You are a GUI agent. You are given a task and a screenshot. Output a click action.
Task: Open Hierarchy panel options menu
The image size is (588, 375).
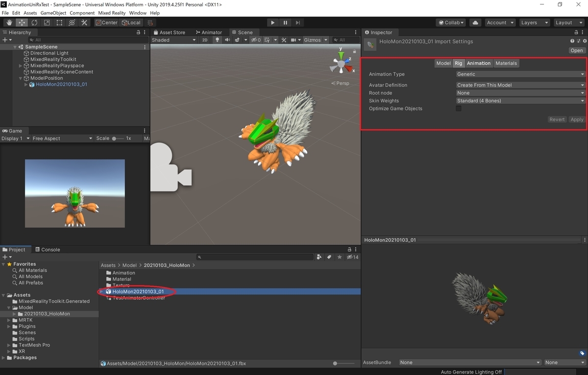tap(145, 32)
